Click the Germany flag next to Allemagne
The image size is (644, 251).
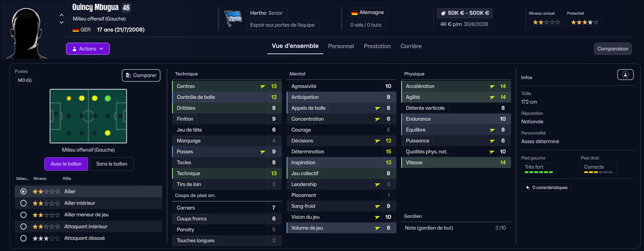click(x=354, y=13)
